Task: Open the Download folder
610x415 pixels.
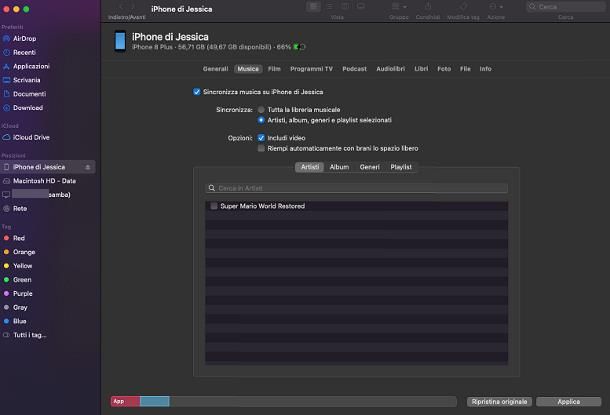Action: [x=28, y=108]
